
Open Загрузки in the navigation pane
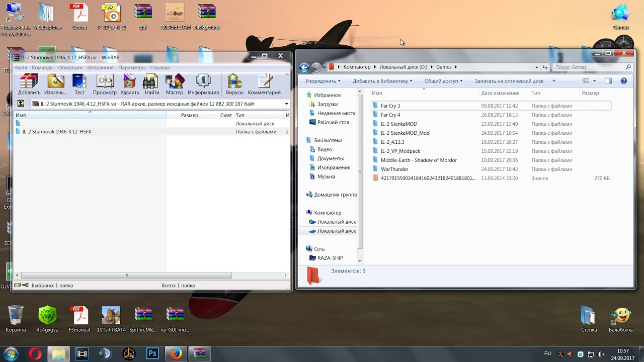click(x=328, y=104)
